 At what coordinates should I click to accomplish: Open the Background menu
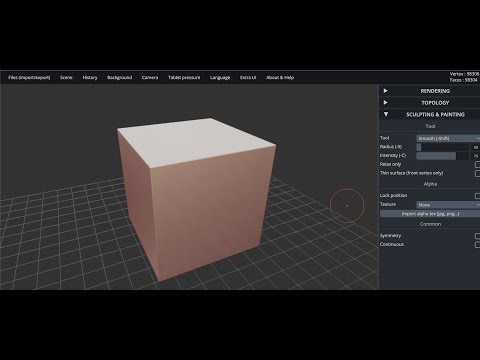119,78
